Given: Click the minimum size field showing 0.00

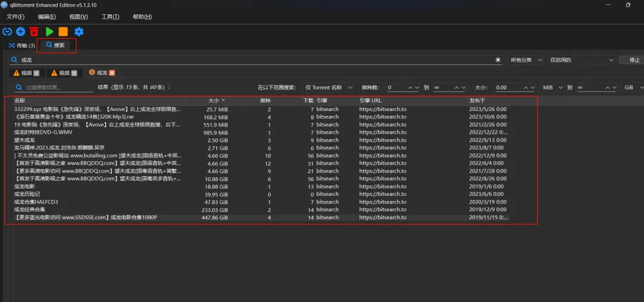Looking at the screenshot, I should 515,88.
